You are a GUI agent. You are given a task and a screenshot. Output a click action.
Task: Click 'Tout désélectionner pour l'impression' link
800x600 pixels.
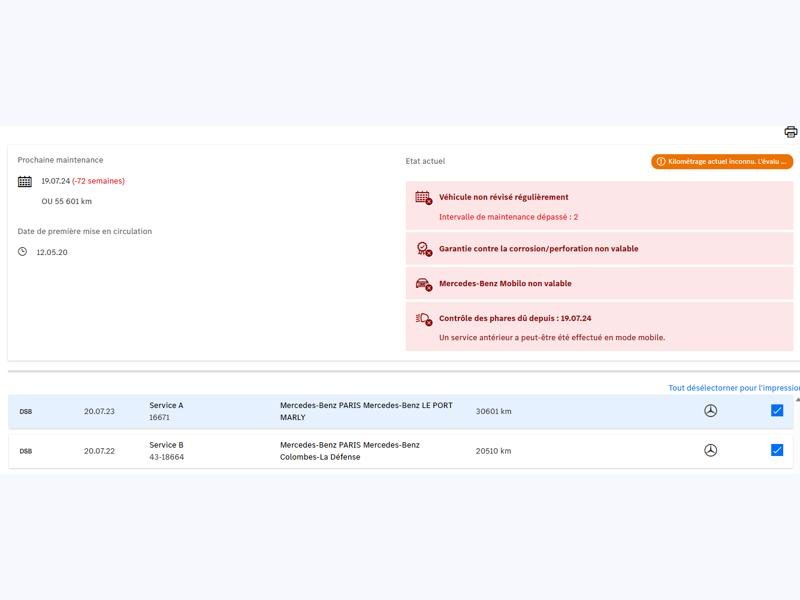[733, 388]
